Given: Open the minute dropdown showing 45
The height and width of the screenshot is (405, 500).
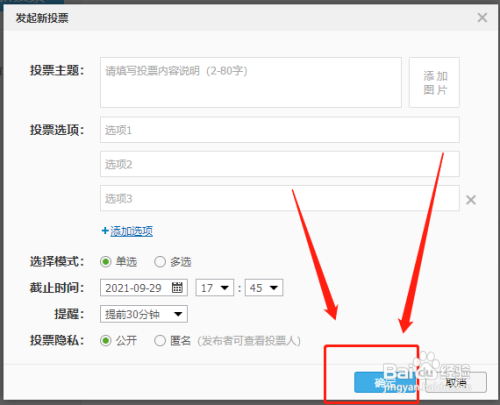Looking at the screenshot, I should click(264, 288).
